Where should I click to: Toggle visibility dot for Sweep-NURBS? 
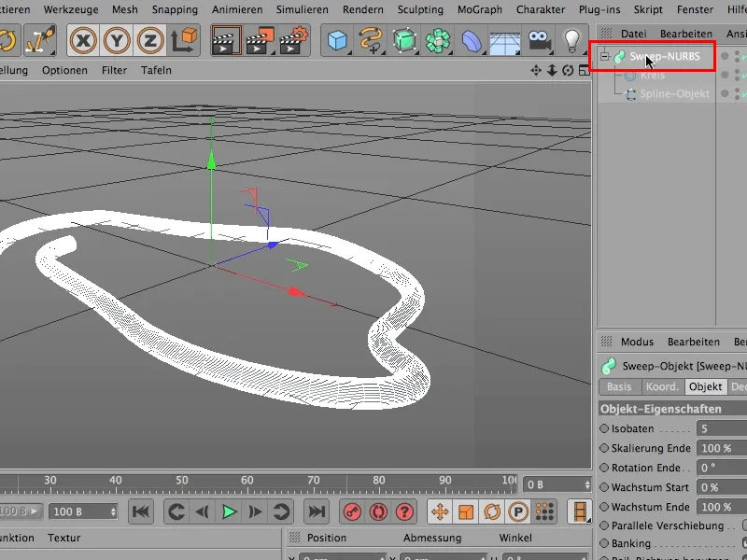(x=725, y=56)
